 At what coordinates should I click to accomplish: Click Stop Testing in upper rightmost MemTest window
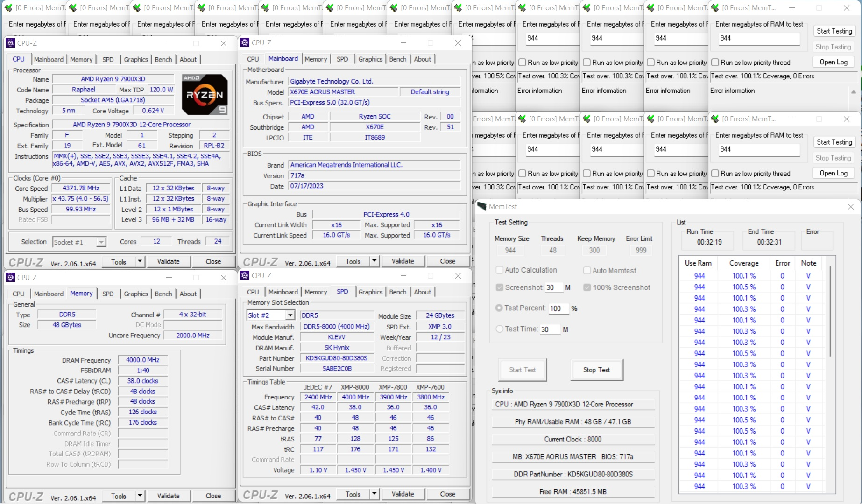pos(834,47)
